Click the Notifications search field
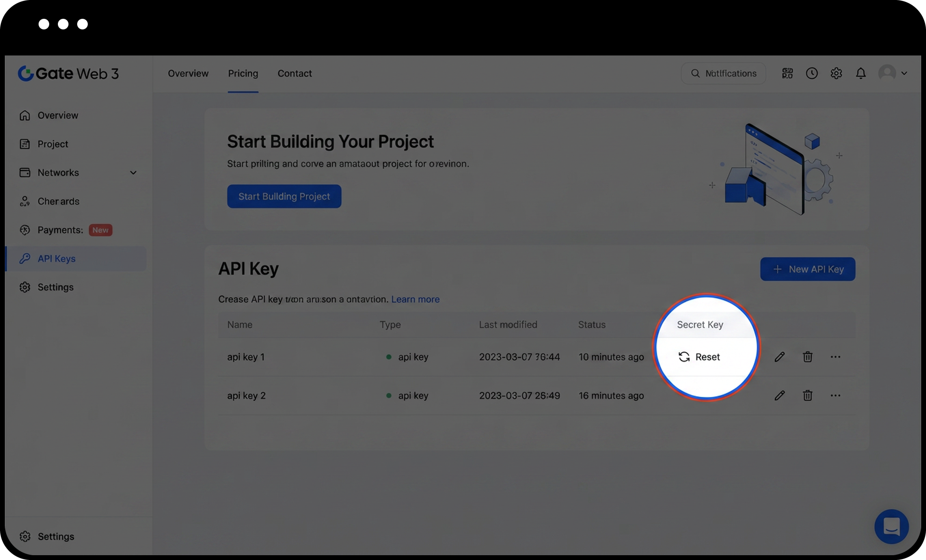 point(723,73)
